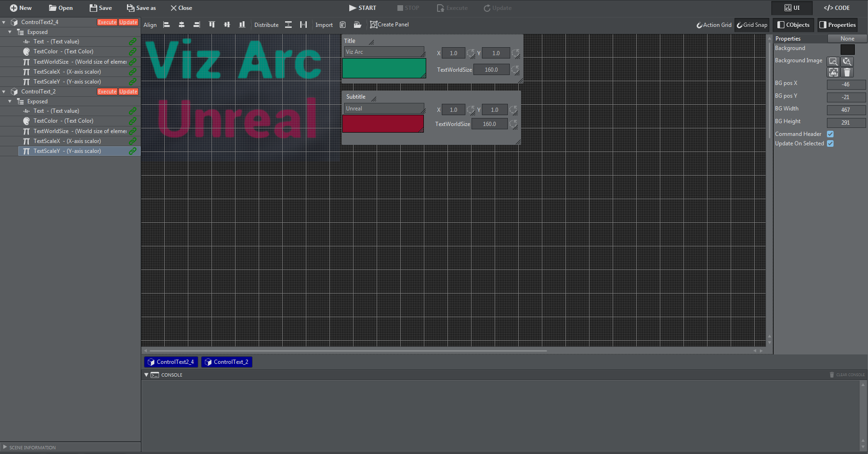Select the ControlText2_4 bottom tab

coord(171,362)
